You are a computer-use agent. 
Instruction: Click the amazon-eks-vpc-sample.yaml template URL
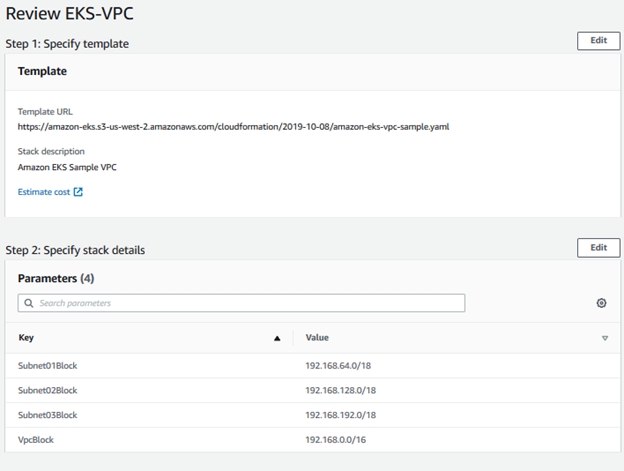(233, 127)
